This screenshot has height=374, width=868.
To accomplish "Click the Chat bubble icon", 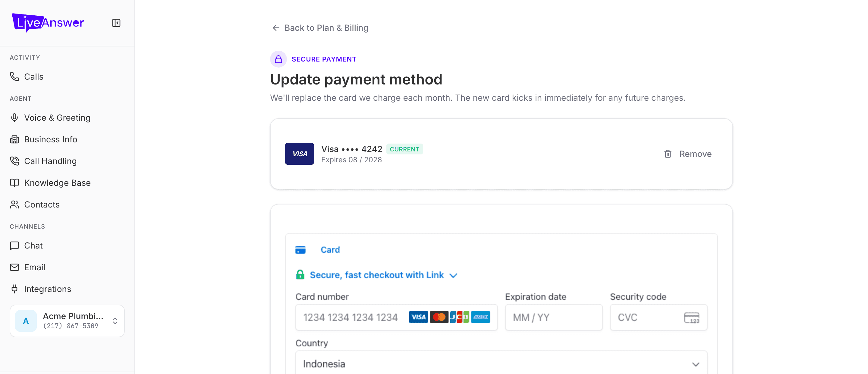I will (x=14, y=246).
